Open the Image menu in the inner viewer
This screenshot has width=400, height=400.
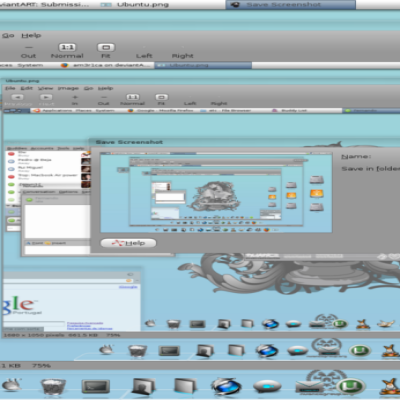point(68,88)
